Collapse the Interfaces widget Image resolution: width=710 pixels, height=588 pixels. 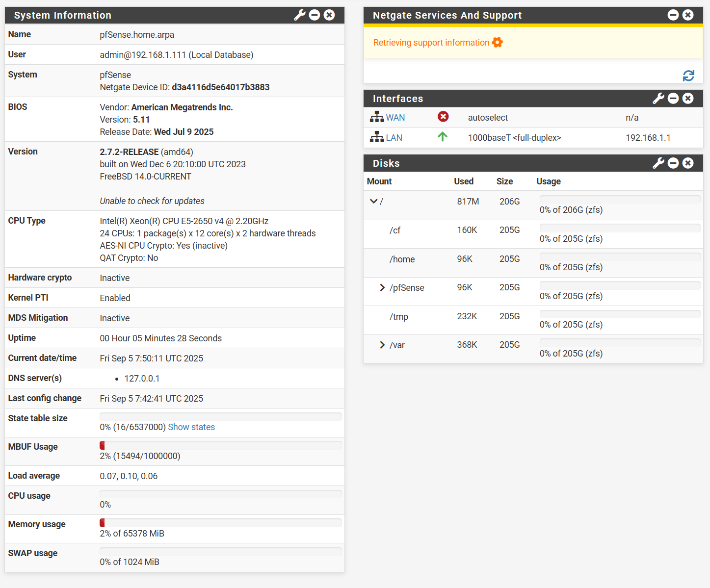(x=673, y=99)
